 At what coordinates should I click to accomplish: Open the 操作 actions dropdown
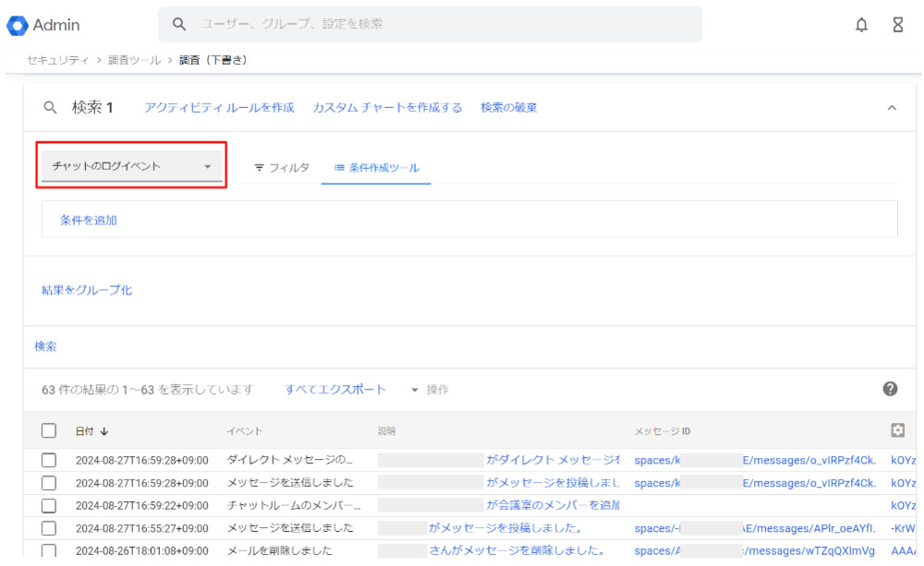coord(430,390)
